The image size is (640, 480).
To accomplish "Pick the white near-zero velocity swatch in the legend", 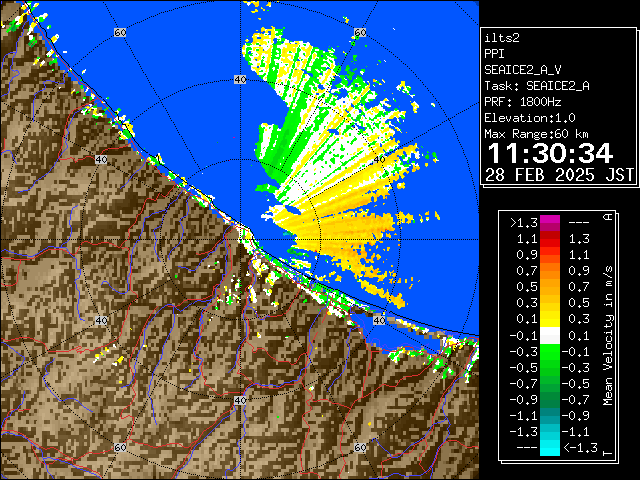I will (x=550, y=336).
